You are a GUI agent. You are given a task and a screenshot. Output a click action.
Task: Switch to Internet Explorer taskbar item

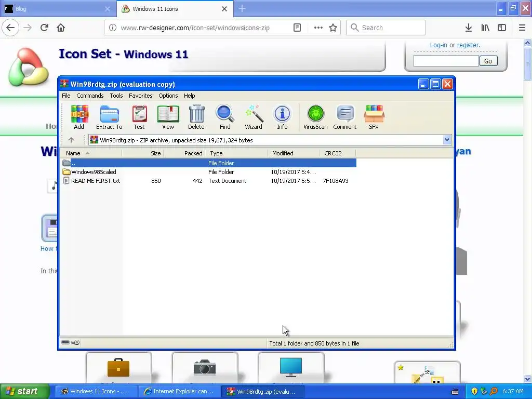[179, 391]
